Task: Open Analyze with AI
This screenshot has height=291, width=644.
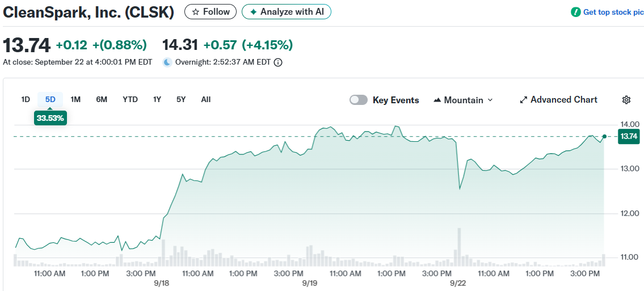Action: coord(287,12)
